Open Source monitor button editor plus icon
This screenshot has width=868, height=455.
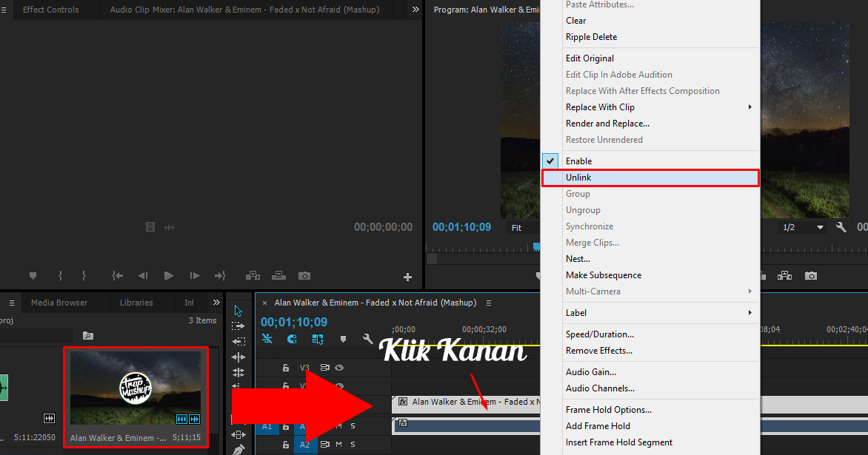point(407,277)
